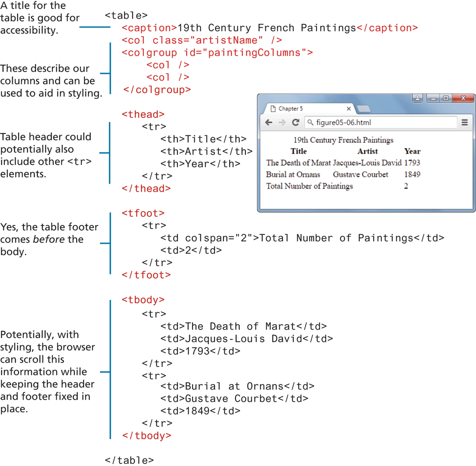The height and width of the screenshot is (466, 476).
Task: Open the browser hamburger menu
Action: click(x=464, y=123)
